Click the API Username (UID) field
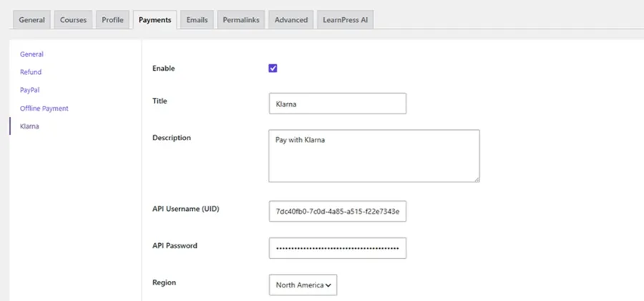The width and height of the screenshot is (644, 301). tap(338, 211)
